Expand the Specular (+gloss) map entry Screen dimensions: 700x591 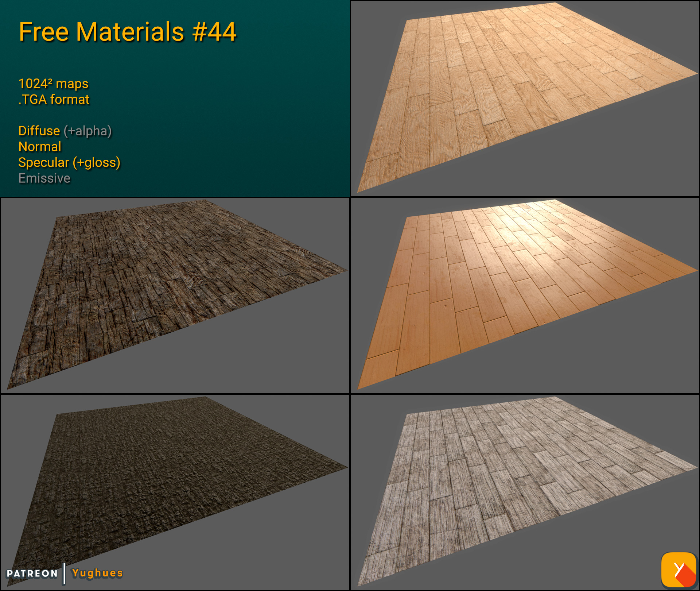pos(69,163)
